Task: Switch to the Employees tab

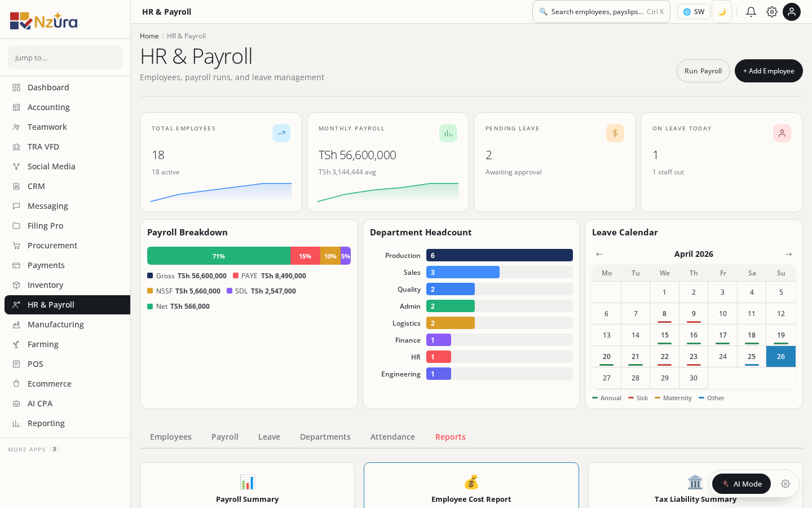Action: pyautogui.click(x=171, y=437)
